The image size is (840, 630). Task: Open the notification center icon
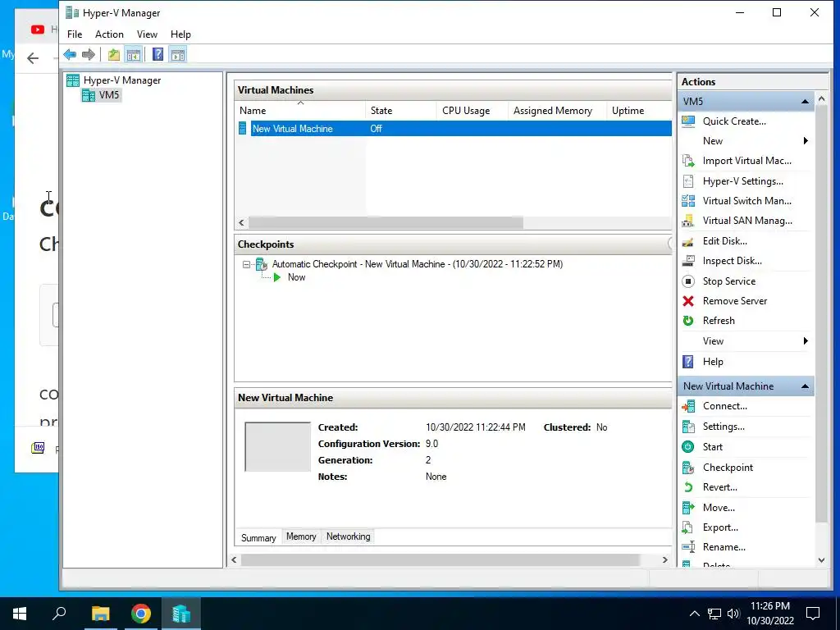click(x=813, y=614)
